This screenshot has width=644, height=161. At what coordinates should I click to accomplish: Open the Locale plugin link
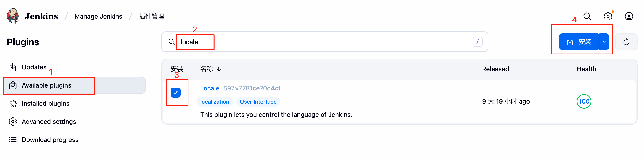pos(210,88)
